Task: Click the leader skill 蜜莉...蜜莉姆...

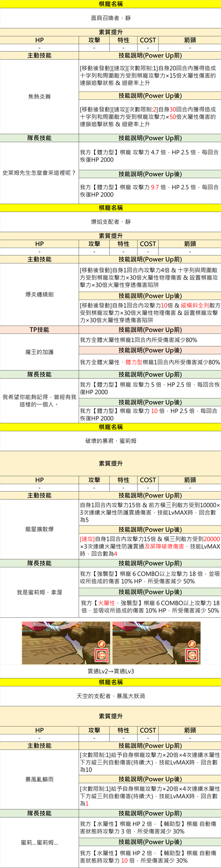Action: pos(39,842)
